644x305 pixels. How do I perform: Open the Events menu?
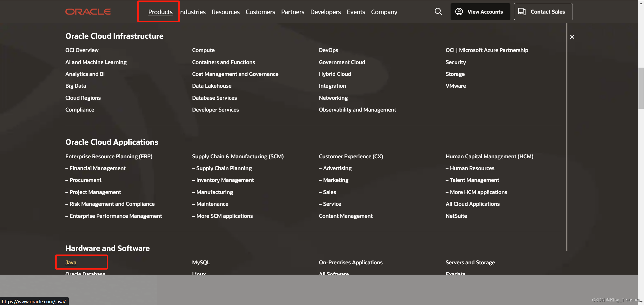[x=356, y=12]
